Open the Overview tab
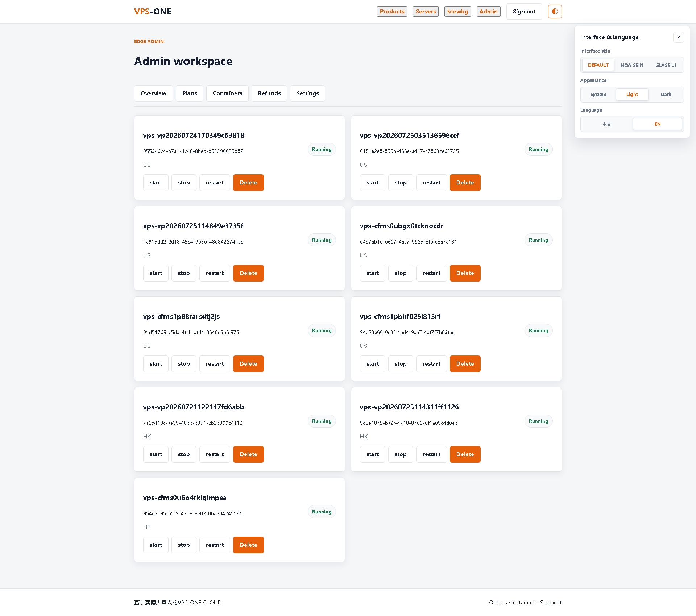The image size is (696, 616). click(x=153, y=93)
